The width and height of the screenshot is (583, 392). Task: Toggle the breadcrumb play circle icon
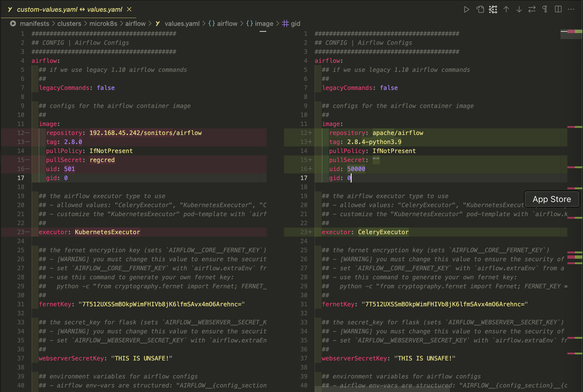coord(13,23)
